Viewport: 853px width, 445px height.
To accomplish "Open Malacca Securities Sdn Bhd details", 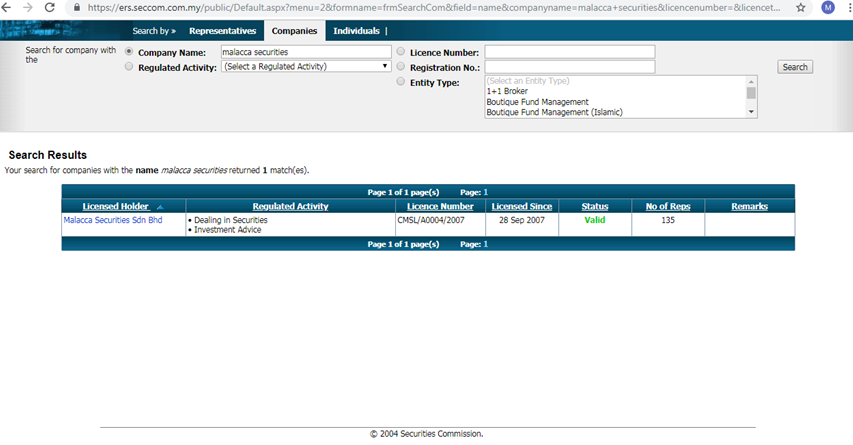I will (x=113, y=220).
